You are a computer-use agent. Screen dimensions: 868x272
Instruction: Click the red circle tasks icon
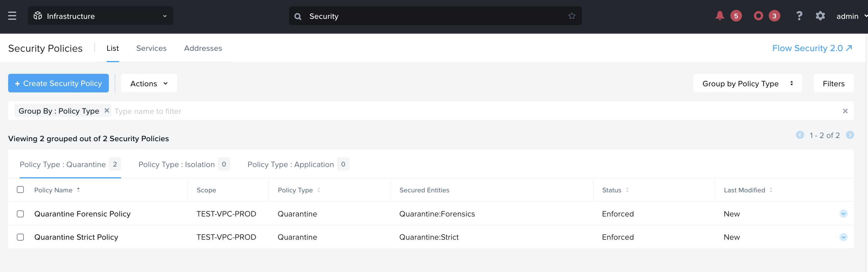(758, 16)
